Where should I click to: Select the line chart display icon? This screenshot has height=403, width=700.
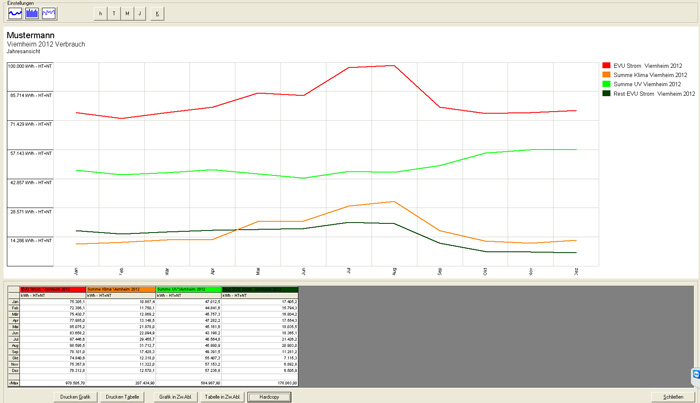(14, 14)
